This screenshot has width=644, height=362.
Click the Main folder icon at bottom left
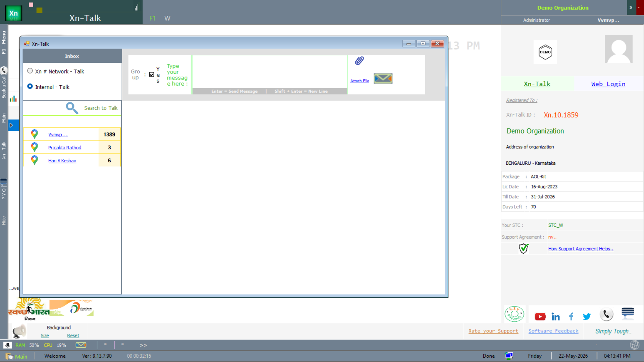pos(9,356)
